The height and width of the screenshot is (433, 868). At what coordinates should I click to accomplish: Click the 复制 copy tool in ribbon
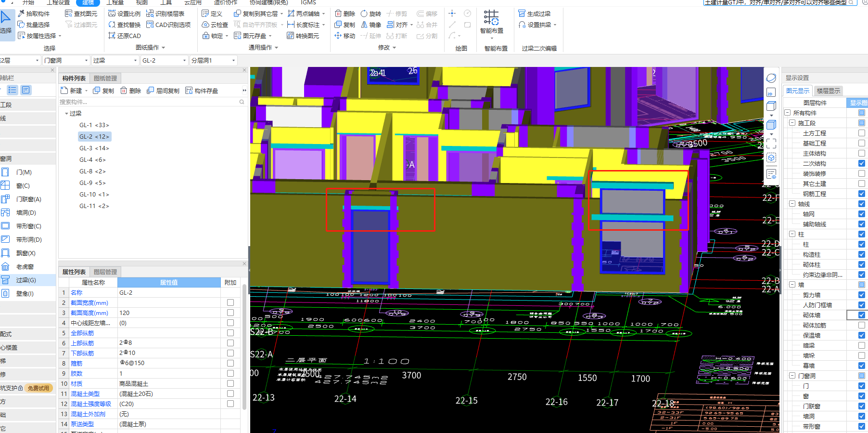(x=345, y=25)
